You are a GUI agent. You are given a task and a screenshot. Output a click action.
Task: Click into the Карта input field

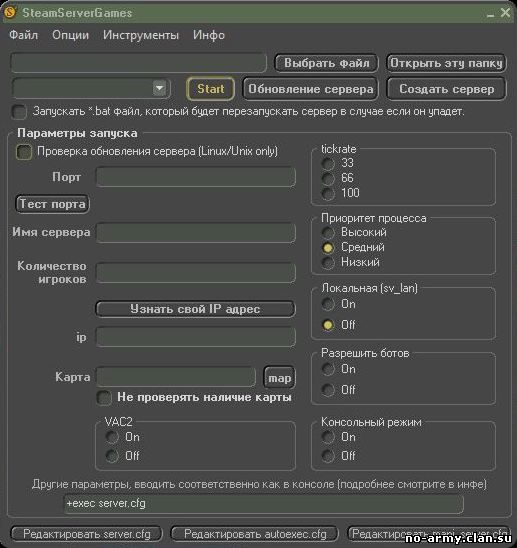176,377
